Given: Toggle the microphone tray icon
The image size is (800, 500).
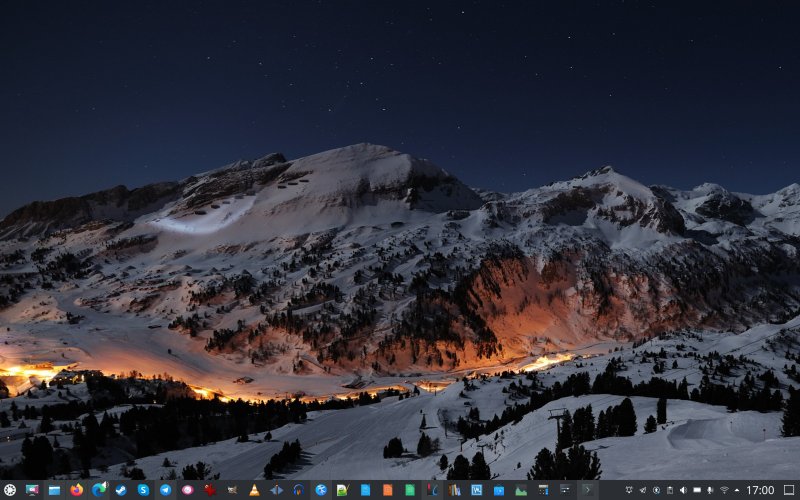Looking at the screenshot, I should 710,490.
